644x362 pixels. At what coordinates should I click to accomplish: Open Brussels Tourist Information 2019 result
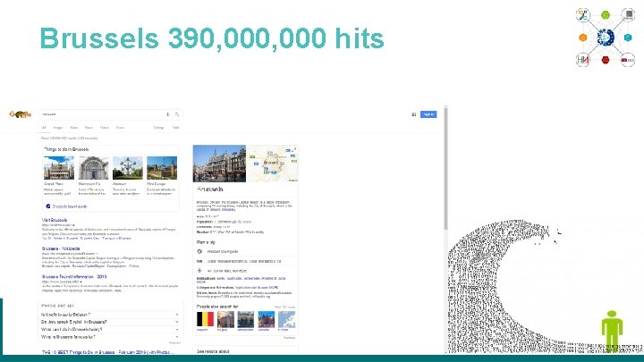click(74, 277)
